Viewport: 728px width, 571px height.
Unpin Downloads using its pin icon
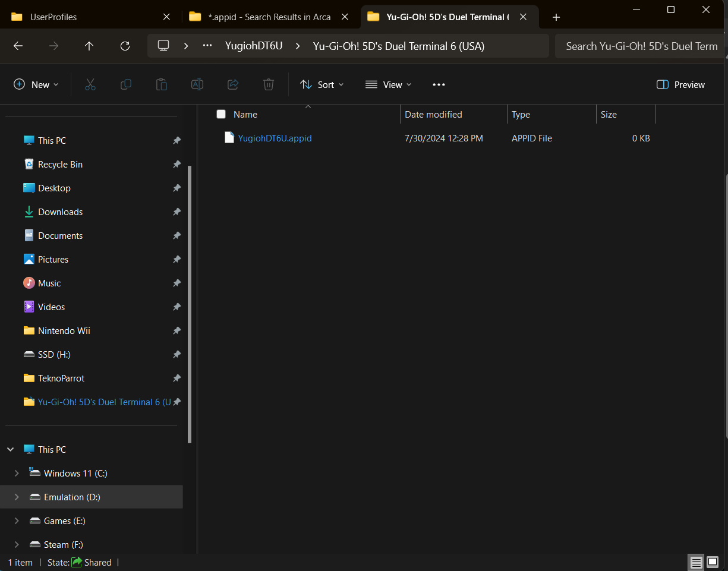pos(177,212)
